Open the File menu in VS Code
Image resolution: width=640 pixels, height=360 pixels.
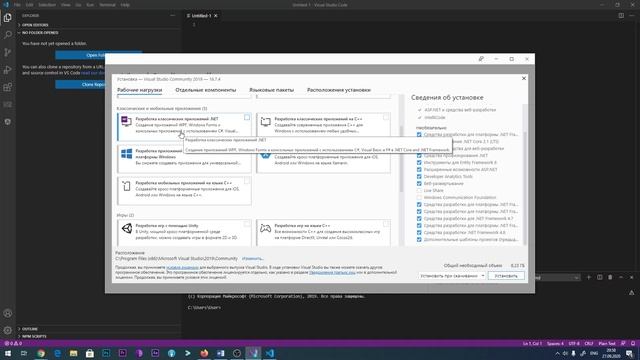pos(17,5)
